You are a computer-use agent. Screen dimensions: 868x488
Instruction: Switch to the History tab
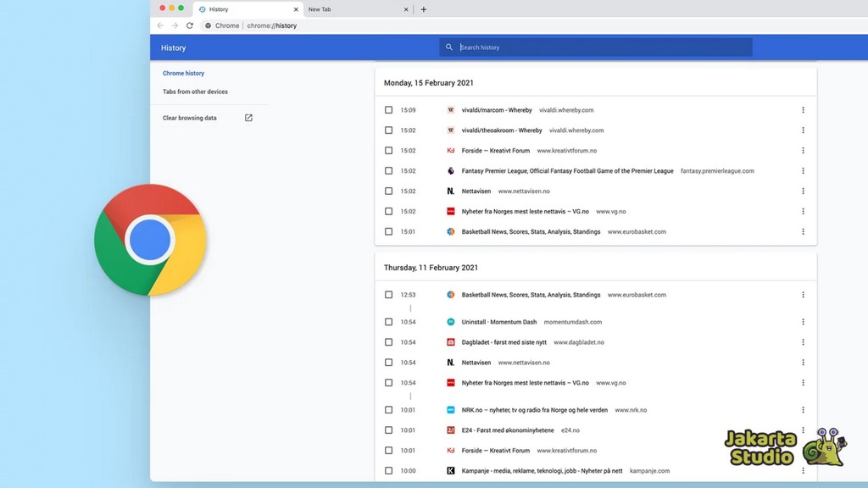tap(248, 9)
